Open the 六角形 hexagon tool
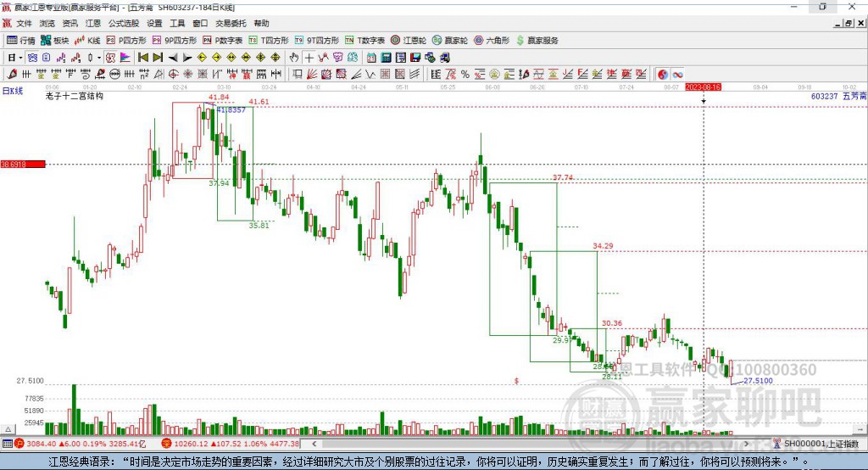Viewport: 868px width, 470px height. 492,41
